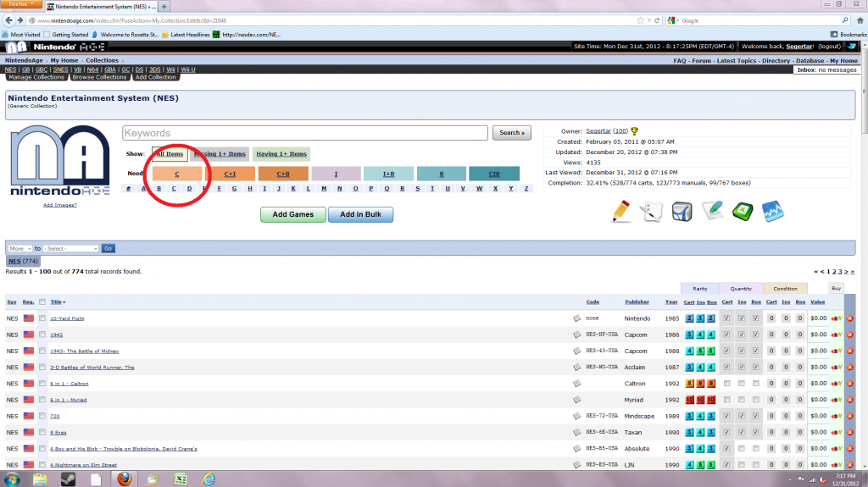Open the blue statistics chart icon
Image resolution: width=868 pixels, height=487 pixels.
point(772,212)
